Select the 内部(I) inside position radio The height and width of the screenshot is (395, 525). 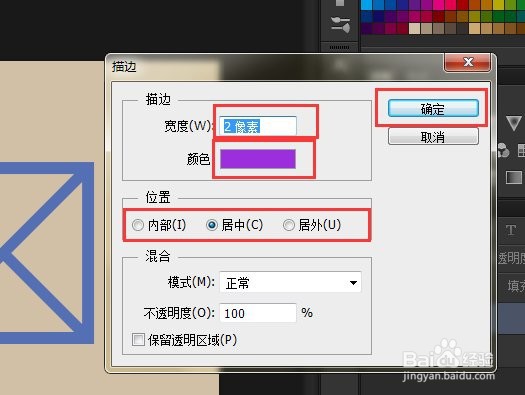(x=138, y=225)
